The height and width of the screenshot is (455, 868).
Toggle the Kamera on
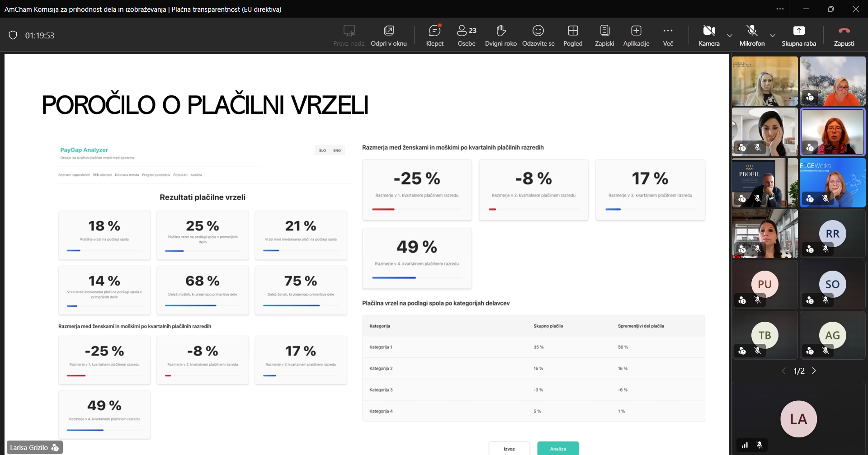pos(709,35)
